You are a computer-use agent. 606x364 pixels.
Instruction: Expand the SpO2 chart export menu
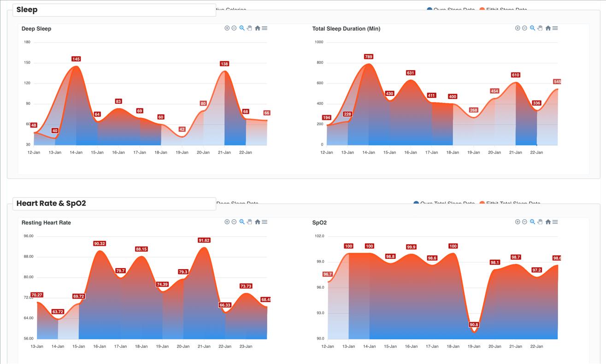pyautogui.click(x=555, y=222)
